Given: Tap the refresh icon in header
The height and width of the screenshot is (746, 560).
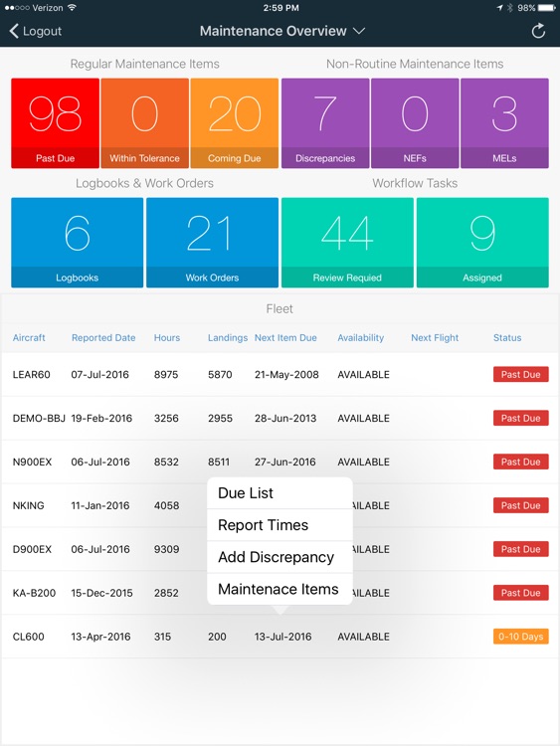Looking at the screenshot, I should pyautogui.click(x=538, y=32).
